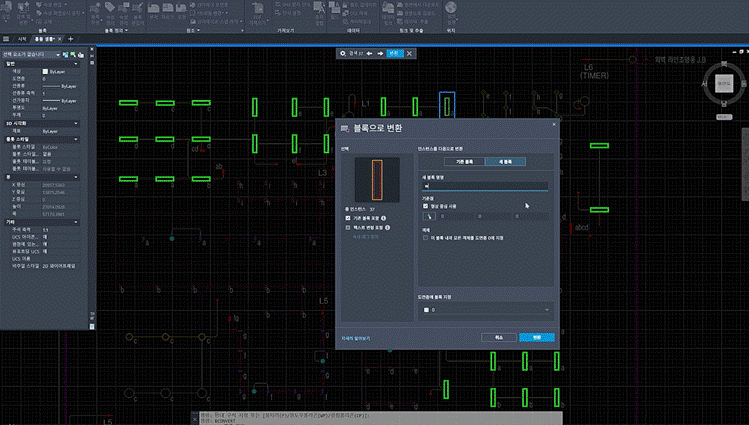749x425 pixels.
Task: Switch to the 기존 블록 tab
Action: tap(464, 162)
